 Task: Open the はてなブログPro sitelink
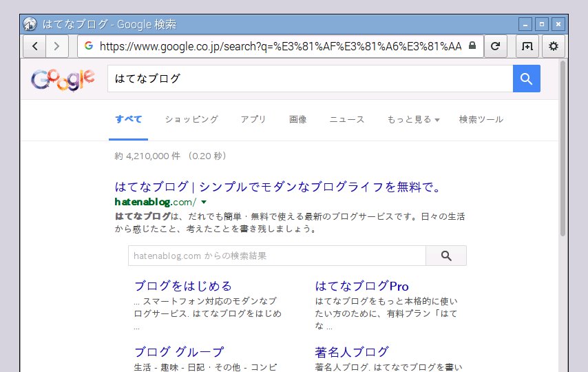(362, 286)
